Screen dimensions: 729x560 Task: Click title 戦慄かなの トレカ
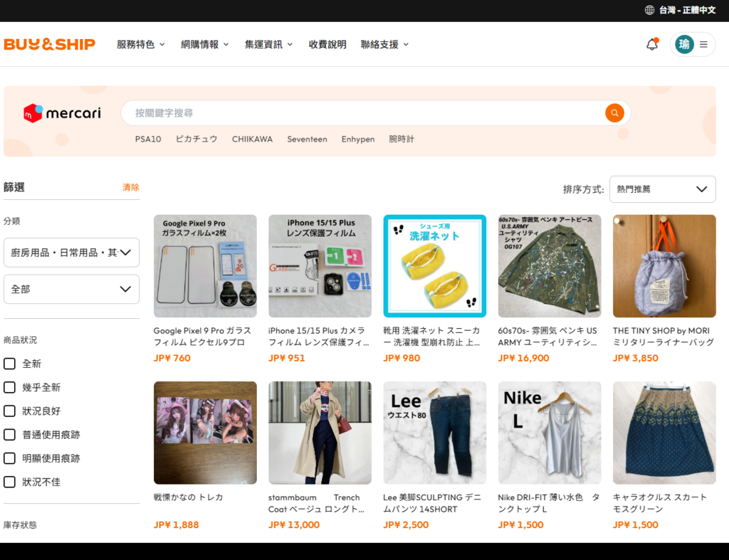click(188, 497)
